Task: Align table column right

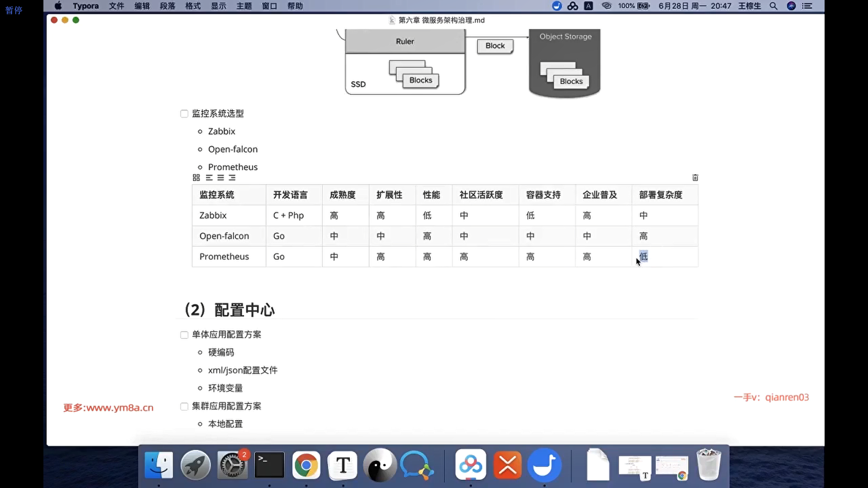Action: [232, 178]
